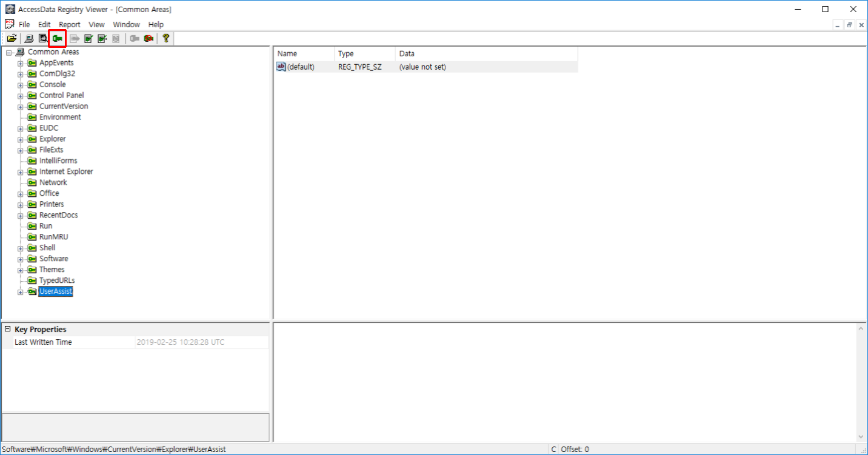Click the key icon with red prohibition sign
Screen dimensions: 868x455
(149, 38)
